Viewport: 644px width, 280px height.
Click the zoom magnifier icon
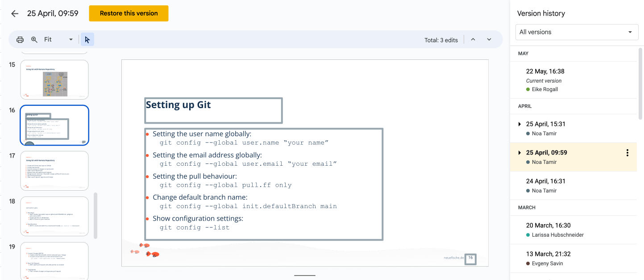coord(34,40)
